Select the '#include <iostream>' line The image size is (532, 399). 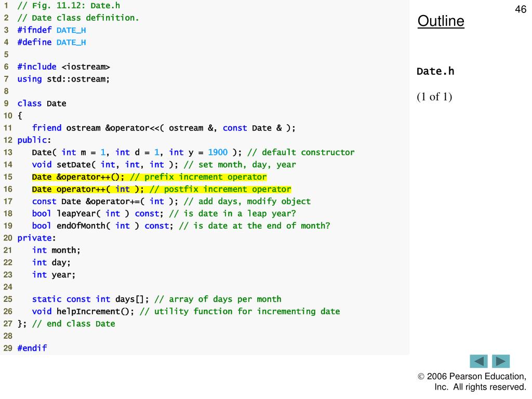coord(63,67)
